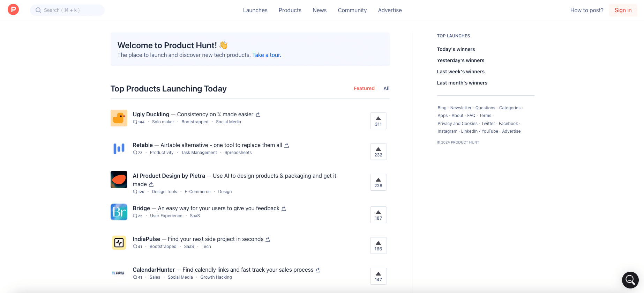Click CalendarHunter external link icon
Viewport: 644px width, 293px height.
coord(318,270)
